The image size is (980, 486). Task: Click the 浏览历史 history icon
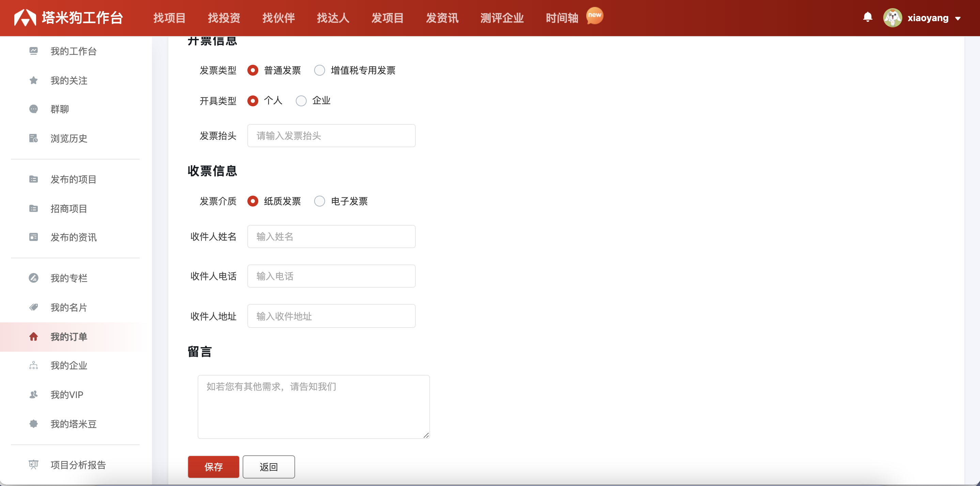(33, 138)
